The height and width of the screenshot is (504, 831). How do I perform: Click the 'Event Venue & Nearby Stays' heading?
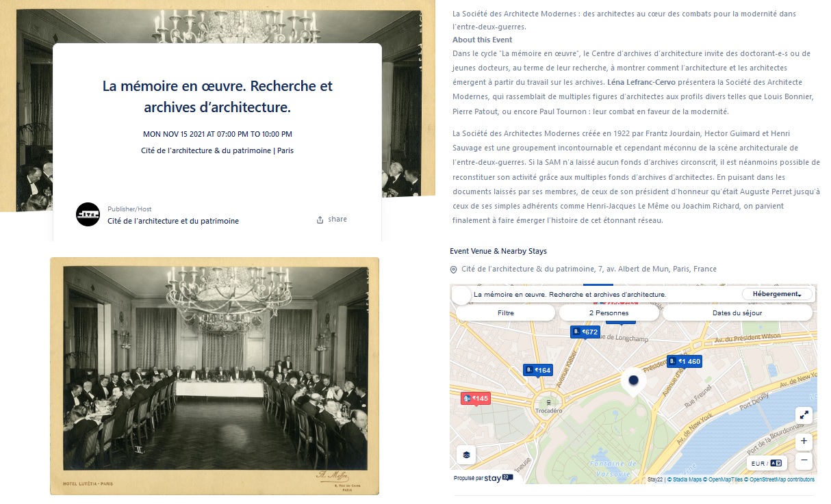[498, 251]
